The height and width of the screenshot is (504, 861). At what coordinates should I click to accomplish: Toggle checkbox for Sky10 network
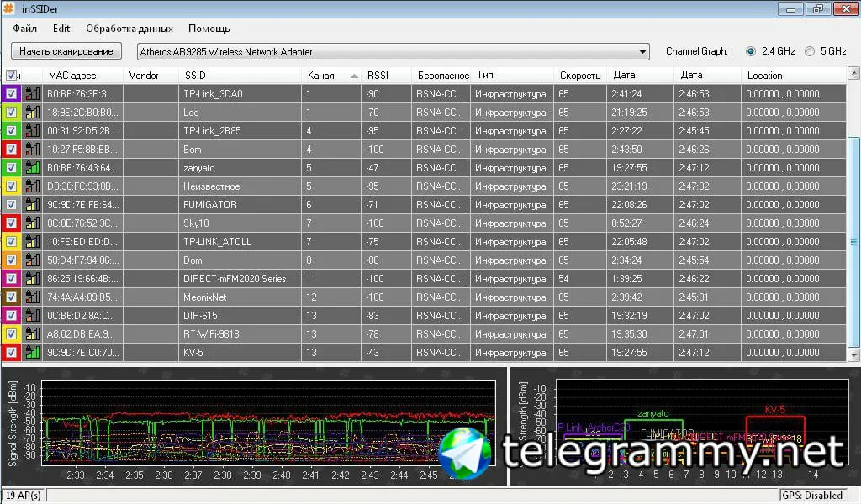click(11, 223)
